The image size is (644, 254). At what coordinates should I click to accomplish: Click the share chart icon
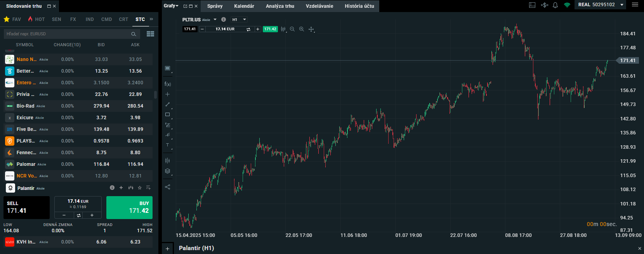pyautogui.click(x=168, y=187)
